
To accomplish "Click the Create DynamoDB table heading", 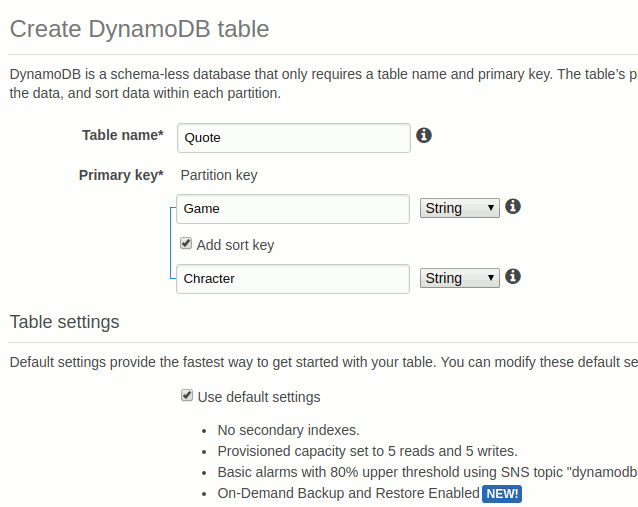I will 139,29.
